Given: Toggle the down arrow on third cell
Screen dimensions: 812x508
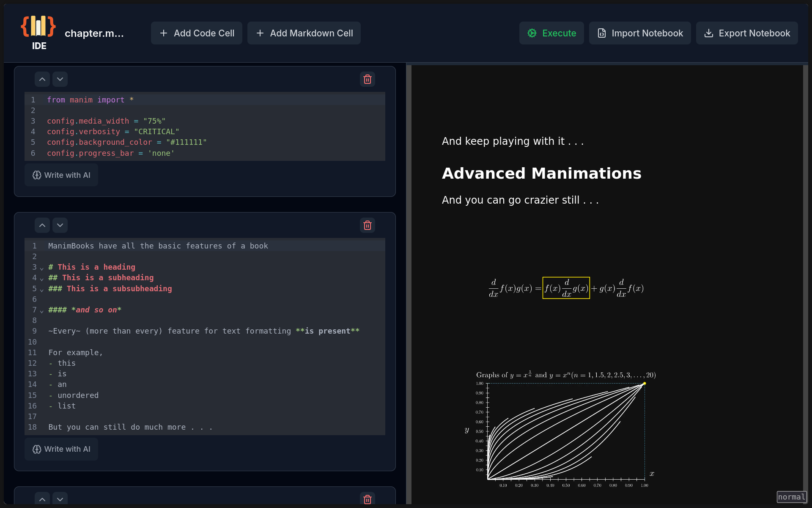Looking at the screenshot, I should (60, 499).
